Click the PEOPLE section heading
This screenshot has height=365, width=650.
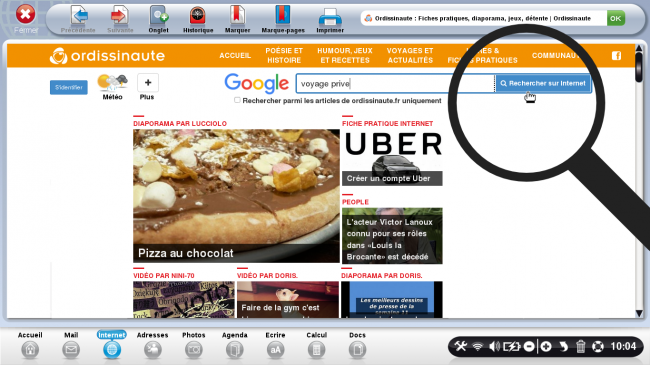click(355, 202)
